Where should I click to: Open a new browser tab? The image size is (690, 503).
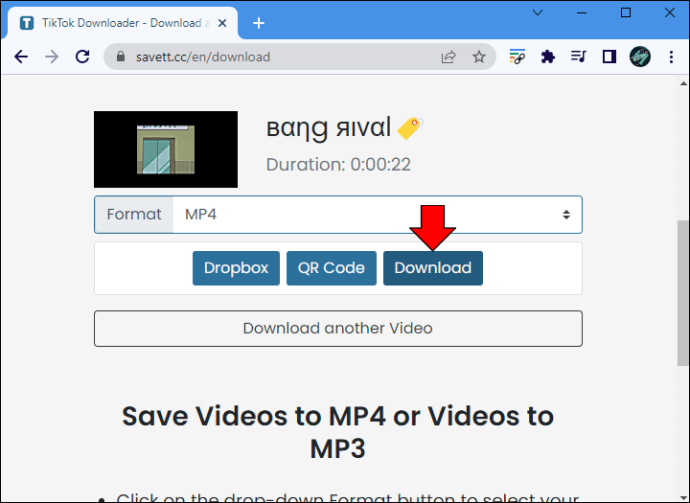tap(259, 22)
